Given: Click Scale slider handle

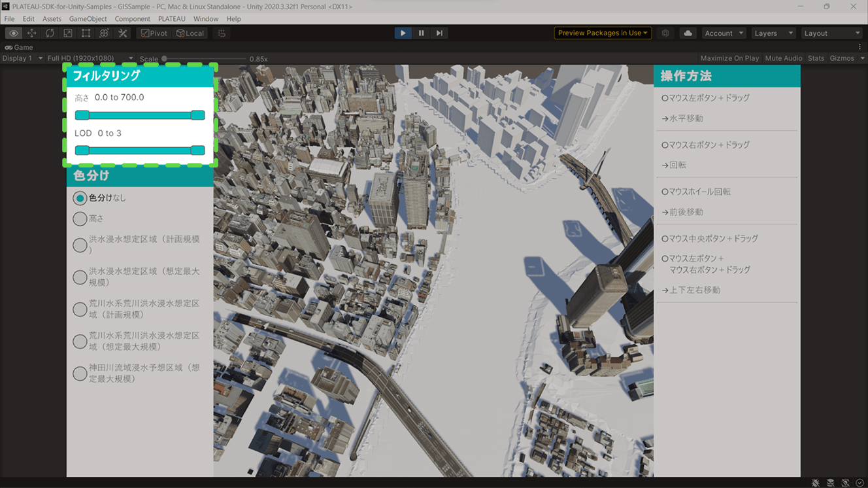Looking at the screenshot, I should [x=164, y=58].
